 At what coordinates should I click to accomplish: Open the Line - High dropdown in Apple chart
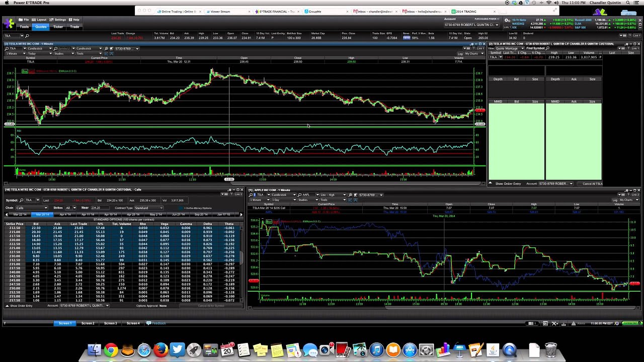pos(333,195)
